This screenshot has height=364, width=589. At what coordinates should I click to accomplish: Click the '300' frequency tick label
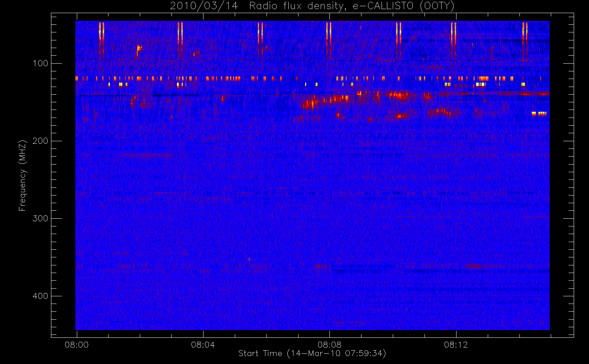tap(40, 218)
